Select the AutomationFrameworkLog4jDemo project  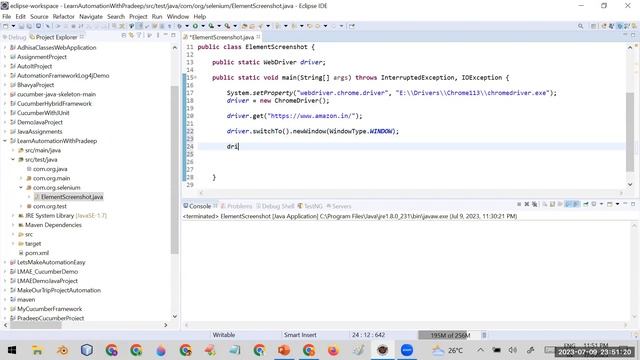tap(63, 76)
